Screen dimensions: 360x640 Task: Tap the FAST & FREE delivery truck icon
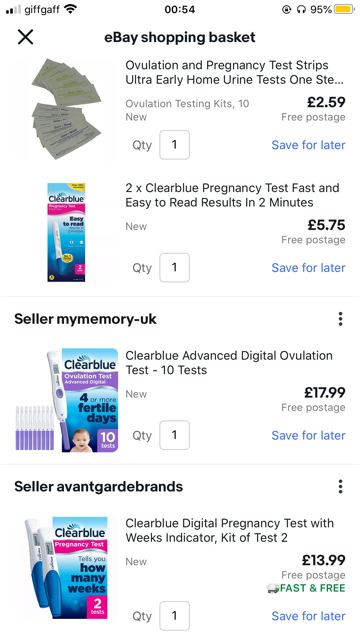(x=273, y=588)
